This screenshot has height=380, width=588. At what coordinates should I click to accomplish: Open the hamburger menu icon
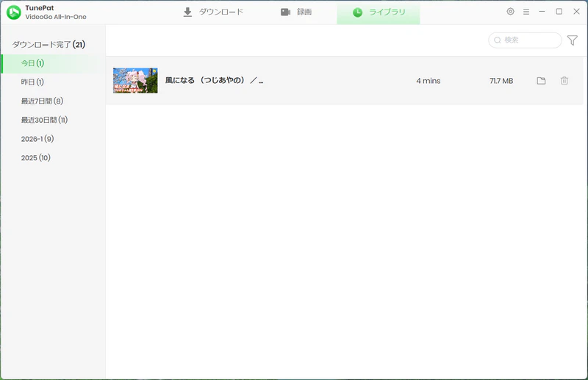[x=526, y=12]
